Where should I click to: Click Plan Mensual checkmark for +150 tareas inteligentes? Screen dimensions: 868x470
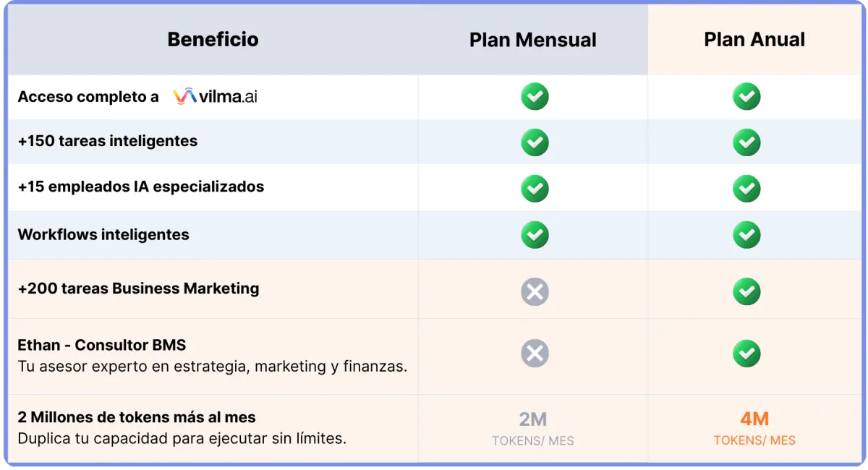[x=535, y=142]
